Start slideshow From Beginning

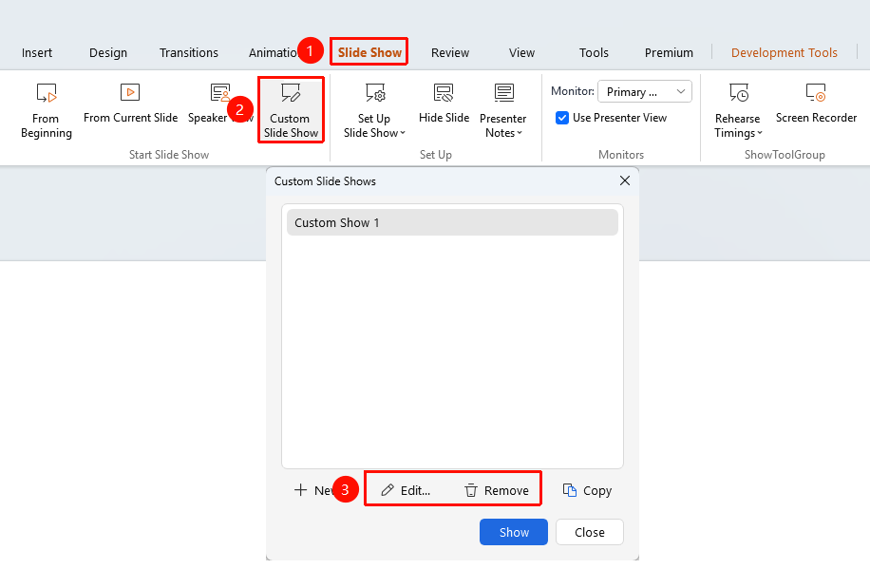(x=46, y=110)
